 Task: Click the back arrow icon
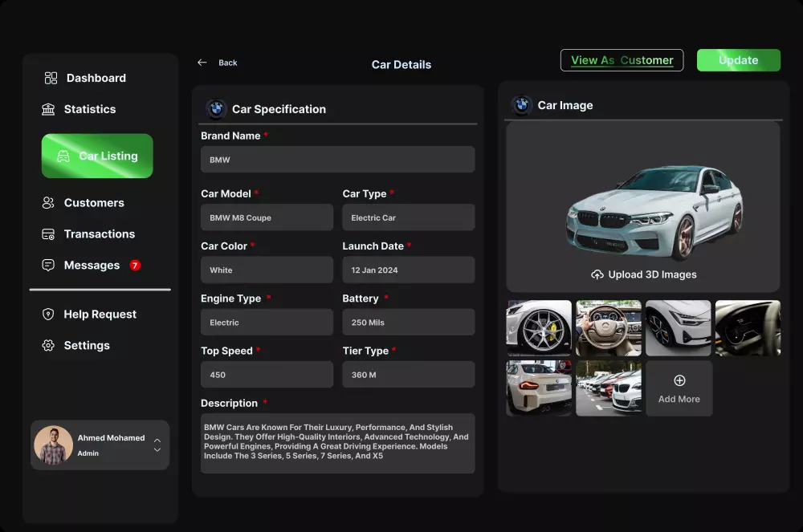tap(202, 63)
